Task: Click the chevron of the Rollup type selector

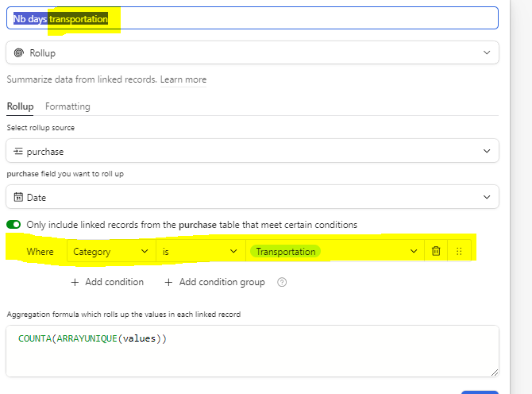Action: pyautogui.click(x=487, y=52)
